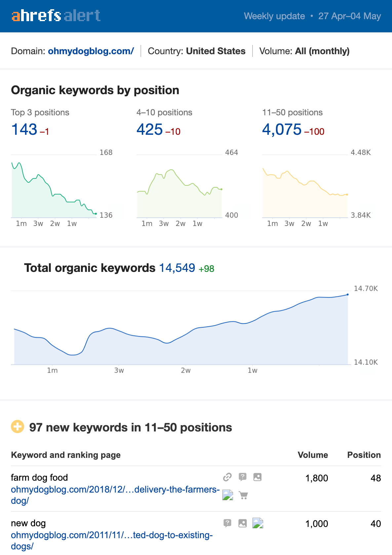The width and height of the screenshot is (392, 555).
Task: Click the question-snippet icon beside "new dog"
Action: click(227, 523)
